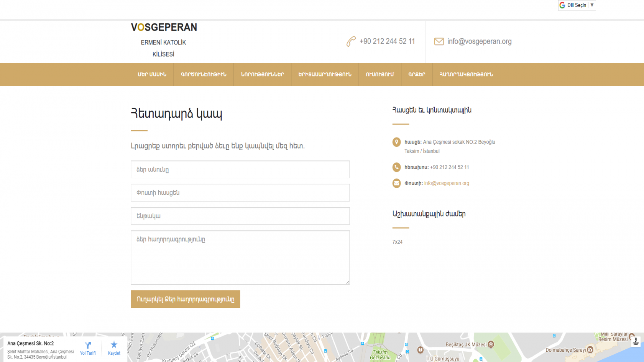Select the ՄԵՐ ՄԱՍԻՆ menu item
Viewport: 644px width, 362px height.
[152, 74]
